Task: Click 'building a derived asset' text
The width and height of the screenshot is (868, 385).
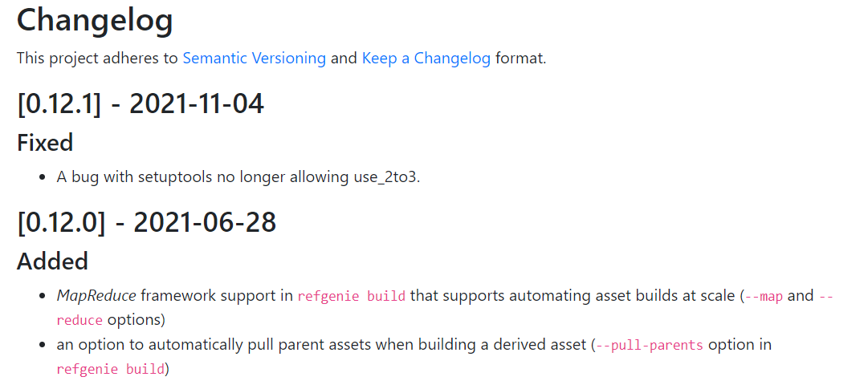Action: [507, 345]
